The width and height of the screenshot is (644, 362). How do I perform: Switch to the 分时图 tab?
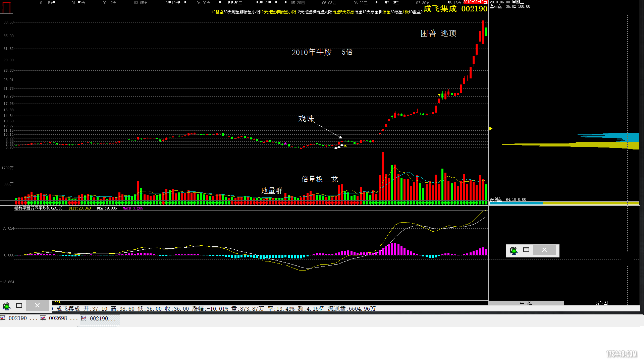click(x=601, y=303)
